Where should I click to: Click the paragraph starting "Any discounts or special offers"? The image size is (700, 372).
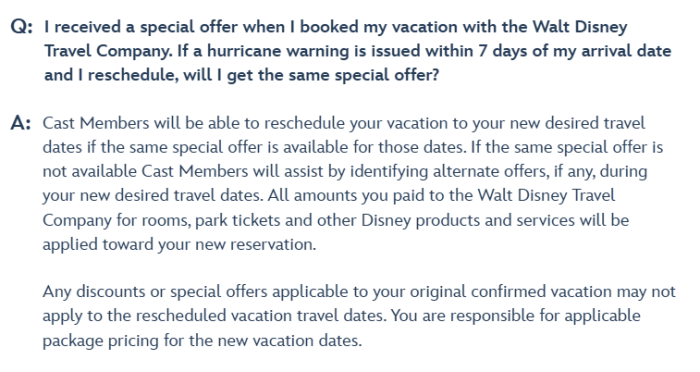point(359,316)
